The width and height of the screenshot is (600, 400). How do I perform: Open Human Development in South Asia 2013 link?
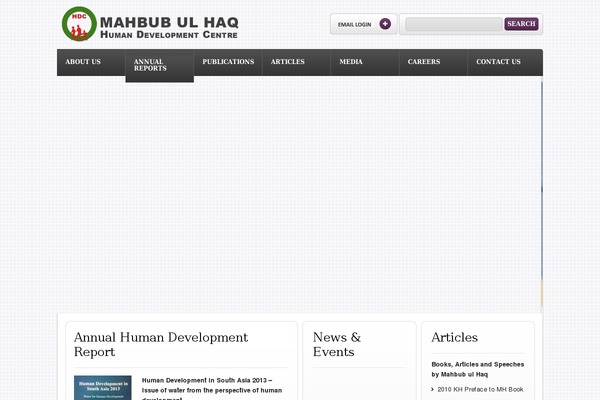tap(212, 390)
